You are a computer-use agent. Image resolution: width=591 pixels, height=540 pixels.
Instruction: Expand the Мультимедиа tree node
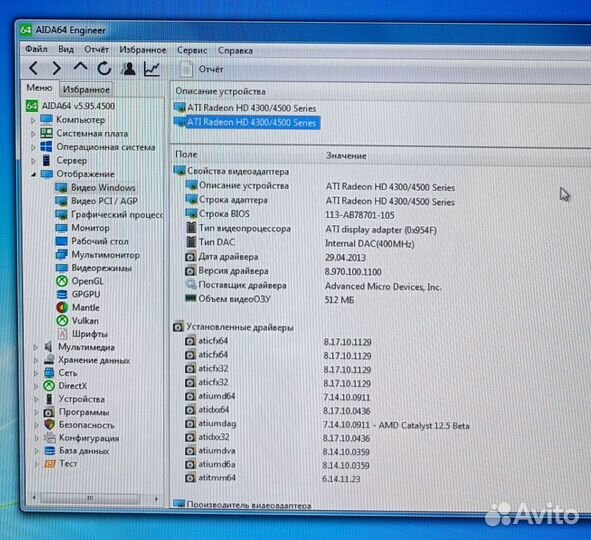pyautogui.click(x=35, y=347)
